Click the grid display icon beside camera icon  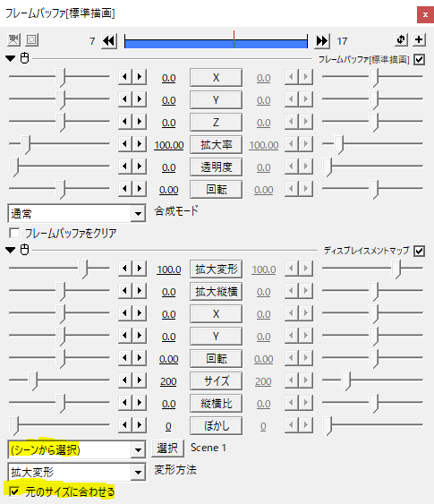tap(31, 40)
